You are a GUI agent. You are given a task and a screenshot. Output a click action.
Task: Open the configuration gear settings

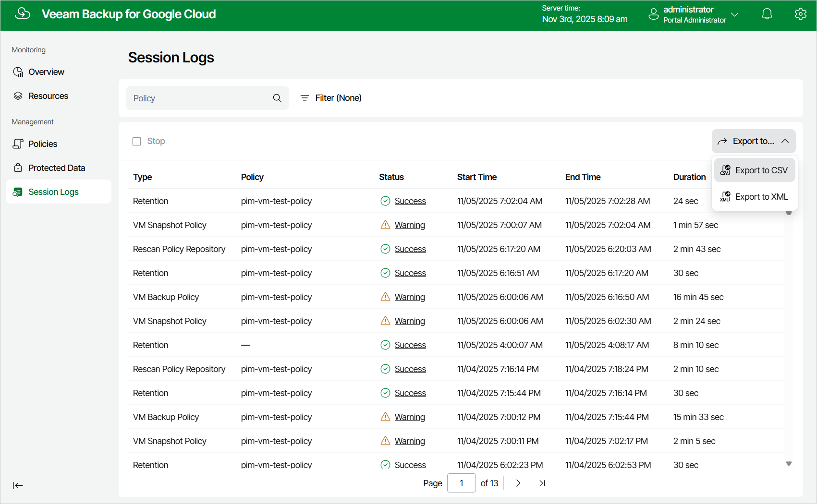click(x=800, y=14)
